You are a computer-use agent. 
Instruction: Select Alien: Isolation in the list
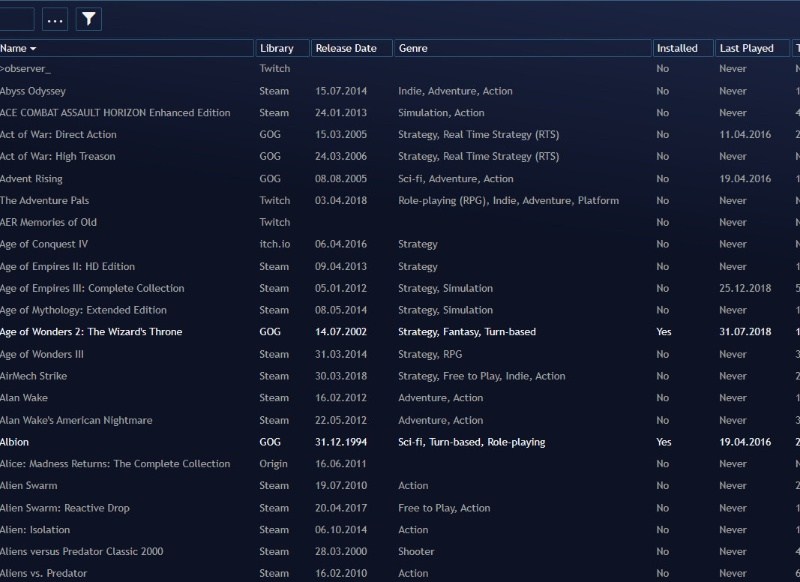43,530
